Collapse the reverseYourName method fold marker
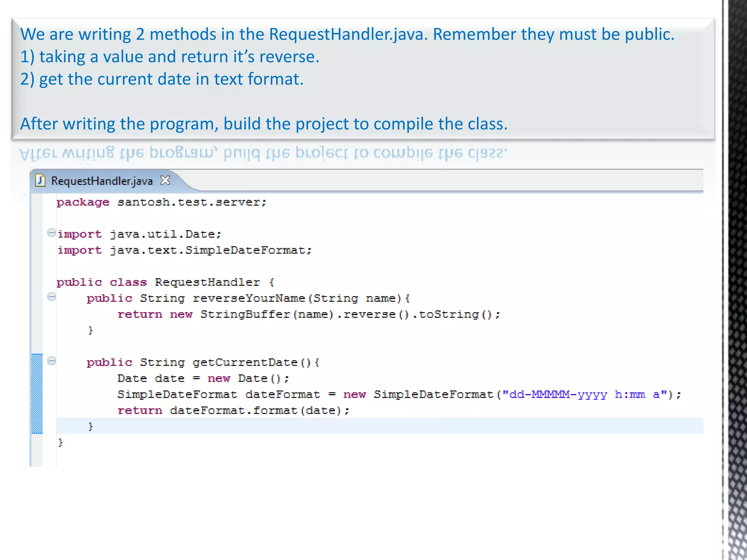Image resolution: width=747 pixels, height=560 pixels. pyautogui.click(x=52, y=297)
